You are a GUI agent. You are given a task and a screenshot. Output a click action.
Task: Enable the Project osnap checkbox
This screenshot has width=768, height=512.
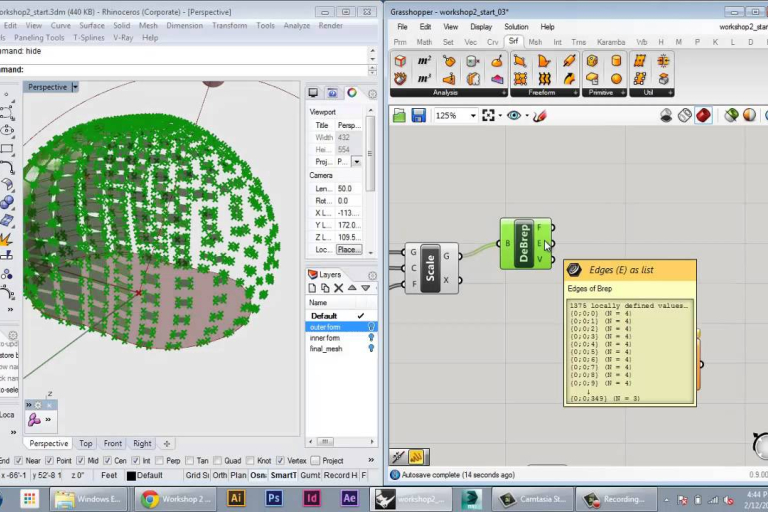(315, 461)
